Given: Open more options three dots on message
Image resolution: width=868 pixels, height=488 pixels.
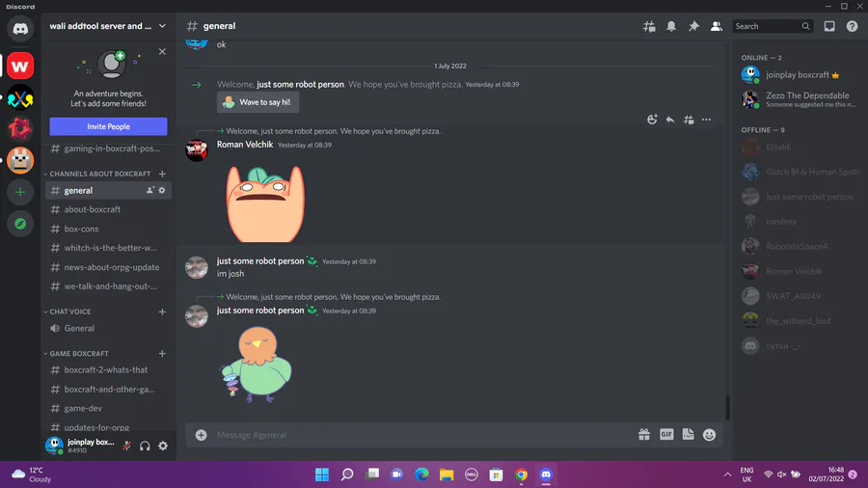Looking at the screenshot, I should pyautogui.click(x=706, y=120).
